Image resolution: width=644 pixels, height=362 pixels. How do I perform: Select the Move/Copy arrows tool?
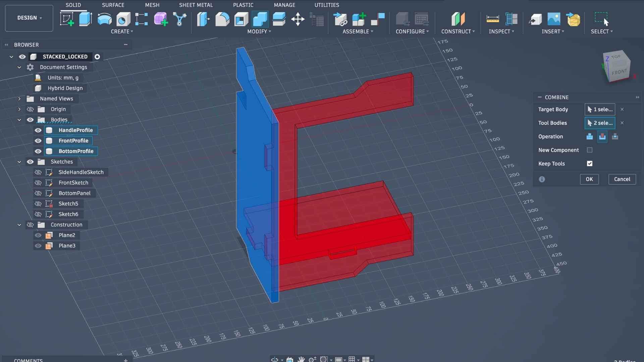tap(298, 19)
